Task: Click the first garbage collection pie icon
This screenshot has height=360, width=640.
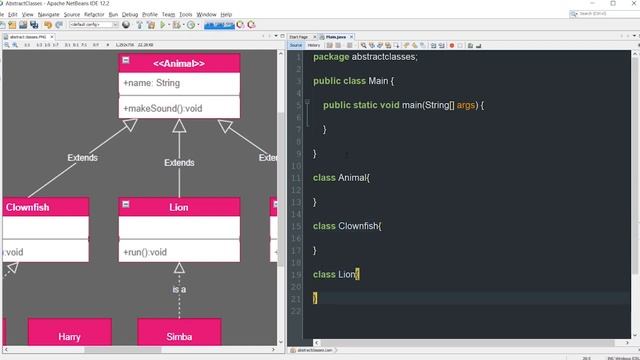Action: [x=240, y=25]
